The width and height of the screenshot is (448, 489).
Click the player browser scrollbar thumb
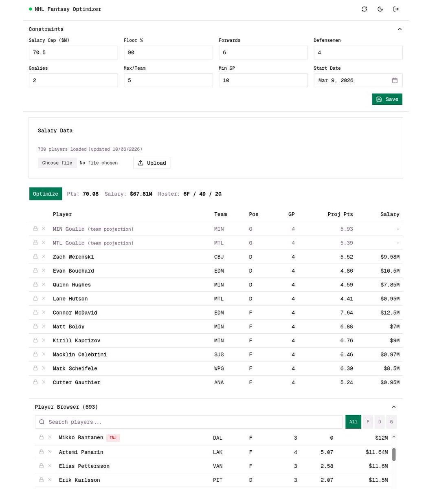tap(394, 454)
